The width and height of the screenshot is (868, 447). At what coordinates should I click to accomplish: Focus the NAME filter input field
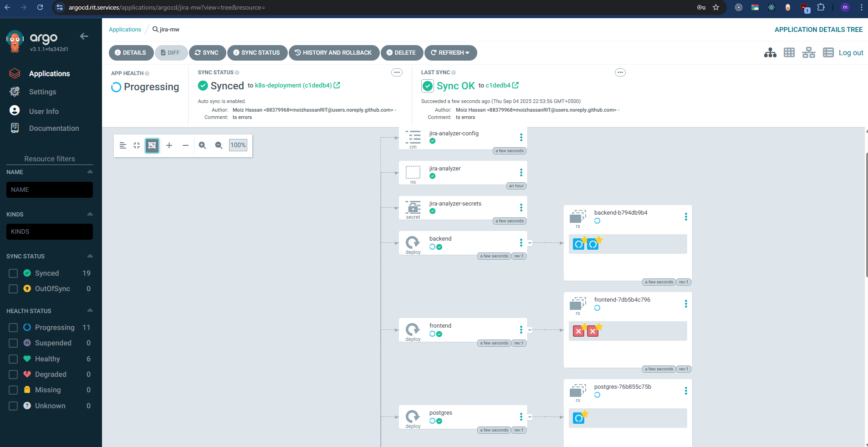point(50,190)
